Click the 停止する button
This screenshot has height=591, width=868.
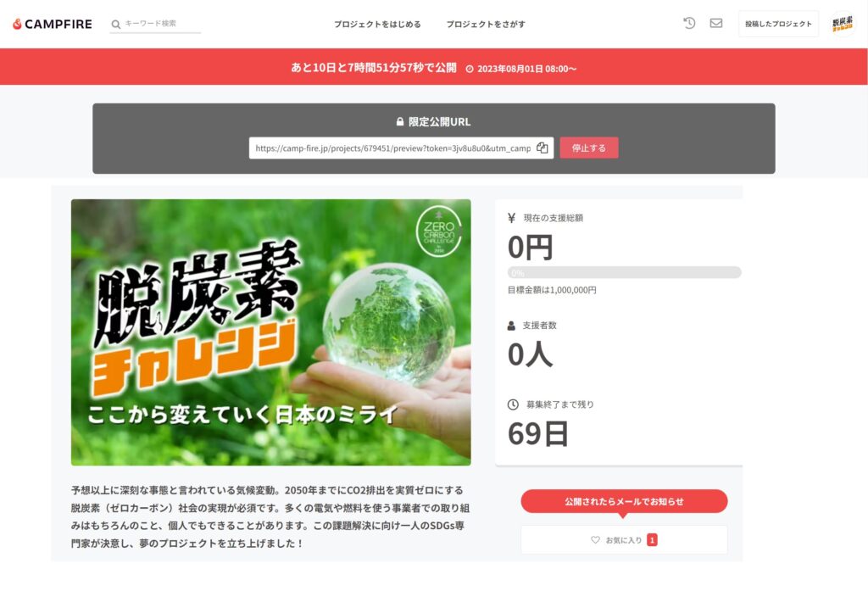click(x=588, y=148)
